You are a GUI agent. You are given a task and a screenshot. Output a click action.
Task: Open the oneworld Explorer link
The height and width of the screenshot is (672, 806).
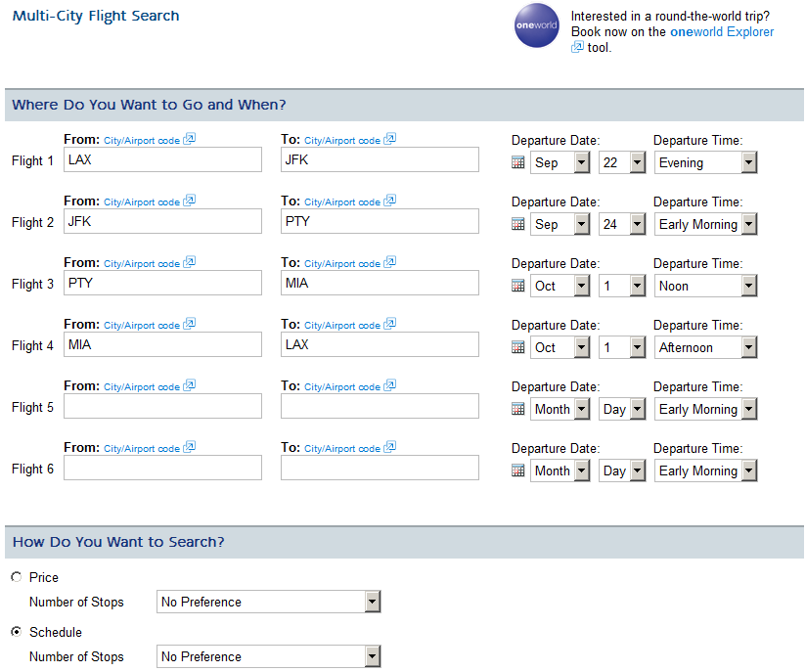[x=721, y=32]
